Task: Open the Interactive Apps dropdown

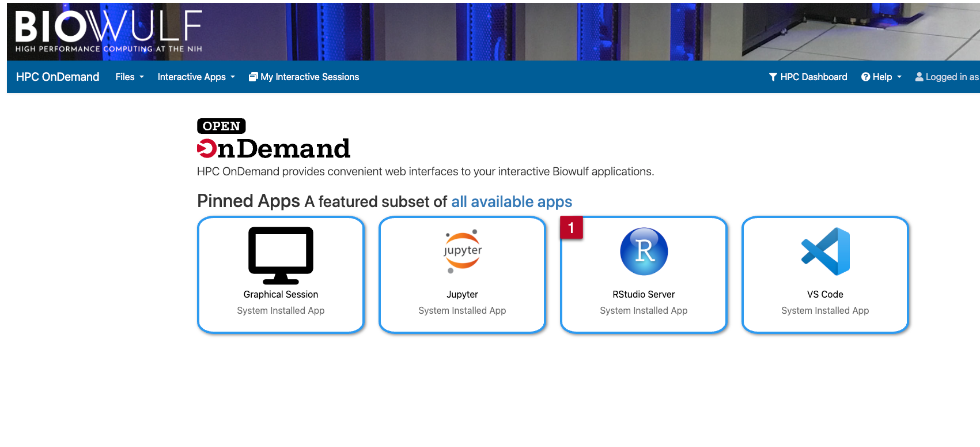Action: (196, 77)
